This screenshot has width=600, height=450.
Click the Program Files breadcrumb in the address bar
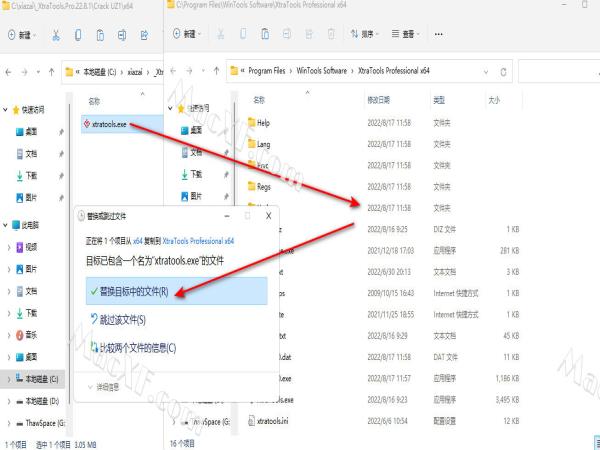coord(267,71)
